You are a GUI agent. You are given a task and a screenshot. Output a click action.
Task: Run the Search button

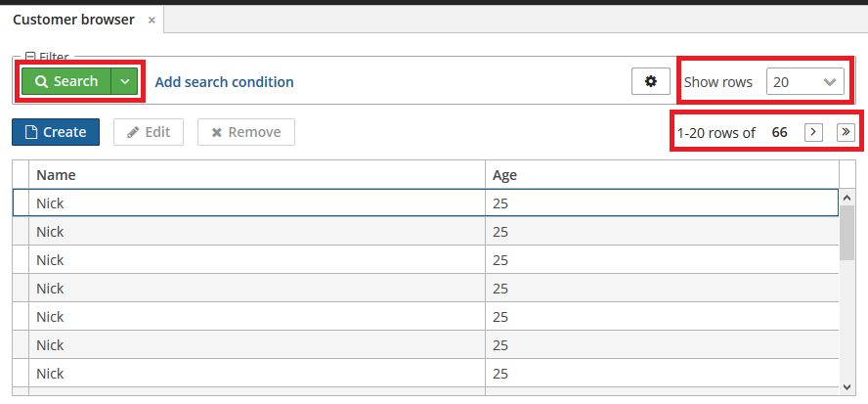(66, 81)
